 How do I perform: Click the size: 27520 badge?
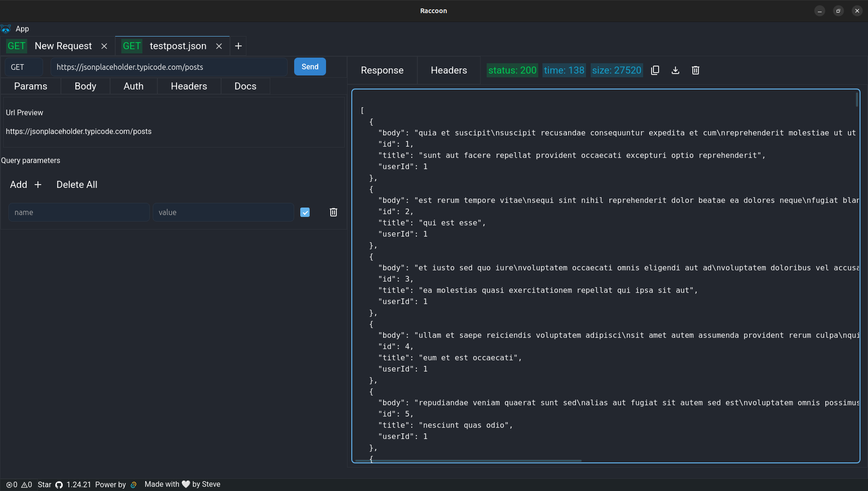616,70
